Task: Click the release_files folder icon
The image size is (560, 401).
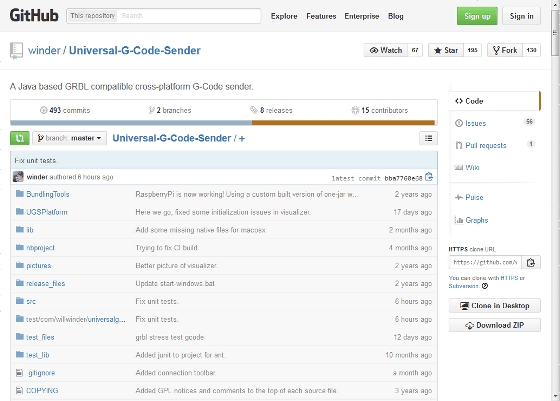Action: (20, 283)
